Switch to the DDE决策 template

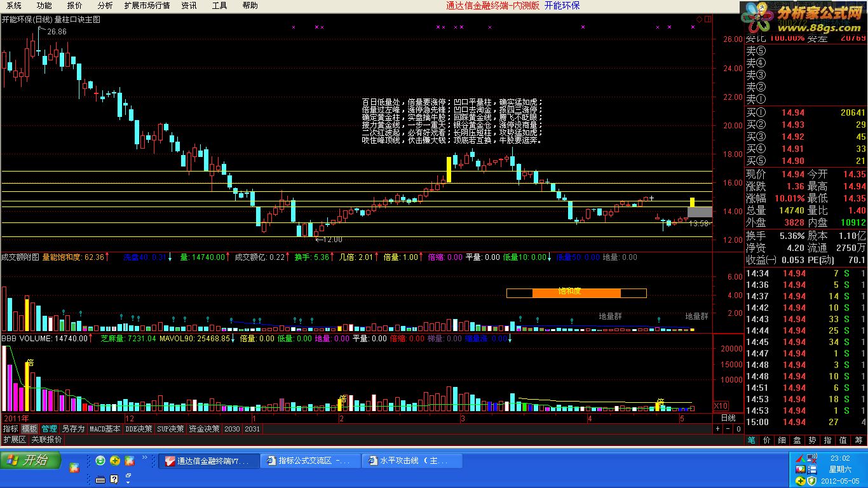[139, 429]
